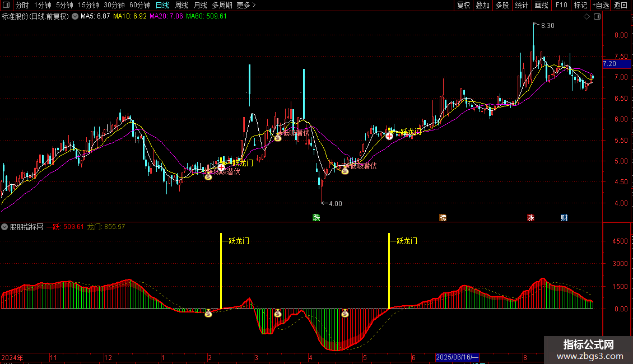Click first money bag on indicator zero line
633x364 pixels.
point(208,313)
